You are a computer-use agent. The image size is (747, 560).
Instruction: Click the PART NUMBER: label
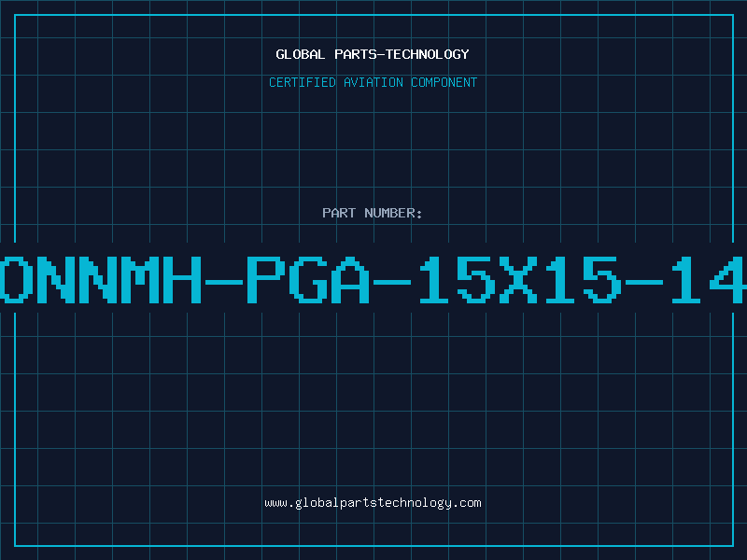(372, 213)
